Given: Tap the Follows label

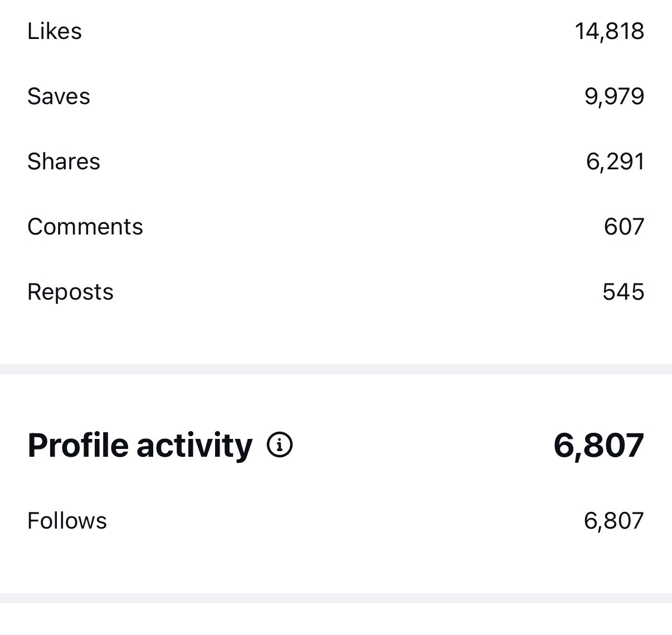Looking at the screenshot, I should coord(67,521).
